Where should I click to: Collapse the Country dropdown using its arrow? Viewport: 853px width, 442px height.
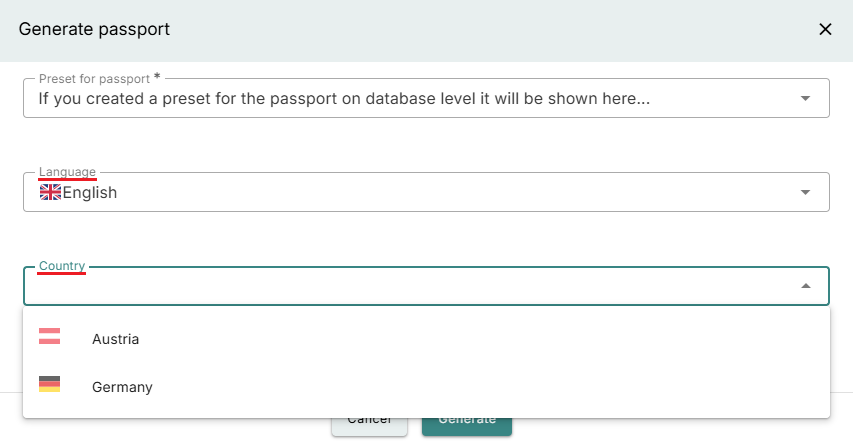pos(805,286)
